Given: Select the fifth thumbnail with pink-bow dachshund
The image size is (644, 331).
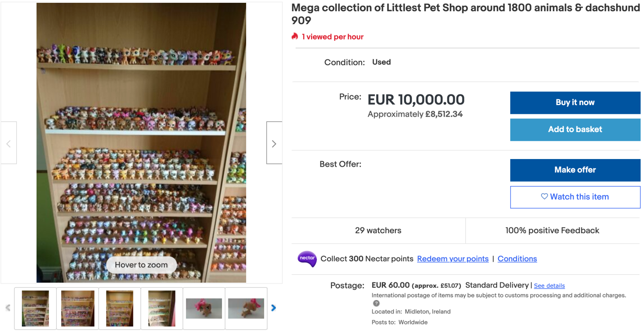Looking at the screenshot, I should [x=204, y=308].
